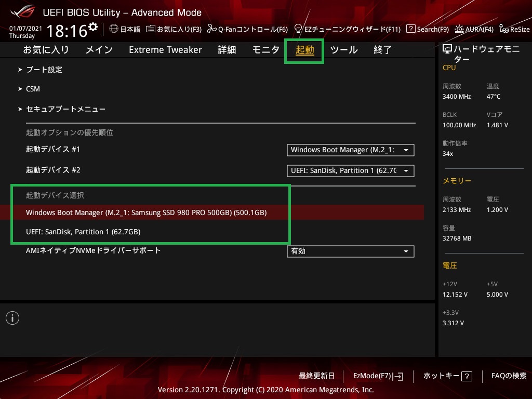
Task: Click CPU frequency value 3400 MHz
Action: click(x=457, y=97)
